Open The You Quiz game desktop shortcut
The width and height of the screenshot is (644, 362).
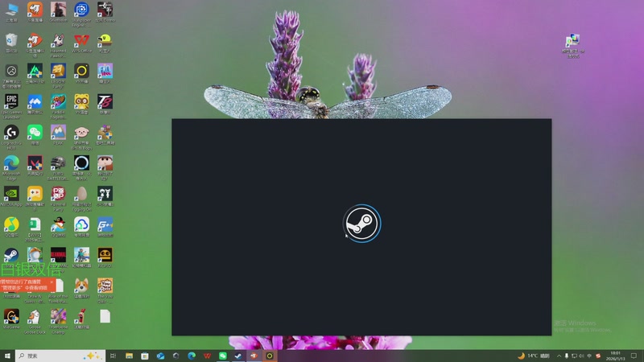[105, 290]
